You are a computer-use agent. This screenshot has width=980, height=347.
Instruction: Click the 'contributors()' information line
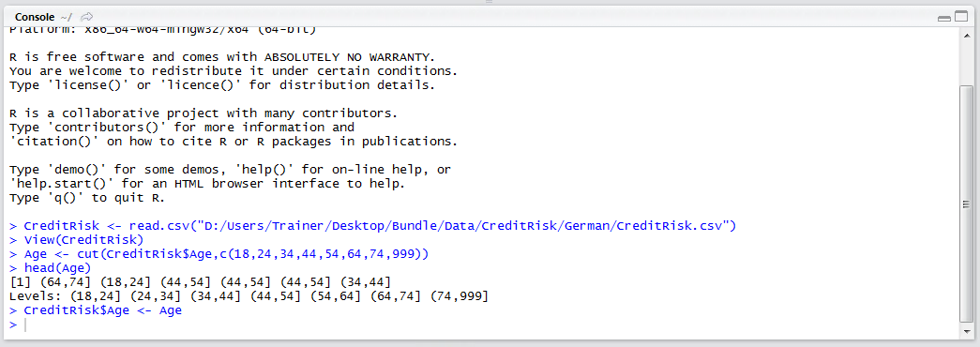182,128
